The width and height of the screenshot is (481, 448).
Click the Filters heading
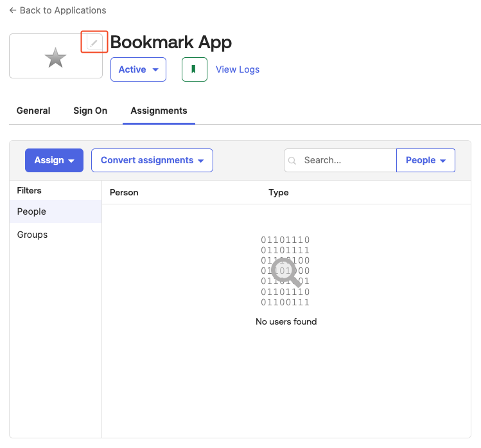29,190
